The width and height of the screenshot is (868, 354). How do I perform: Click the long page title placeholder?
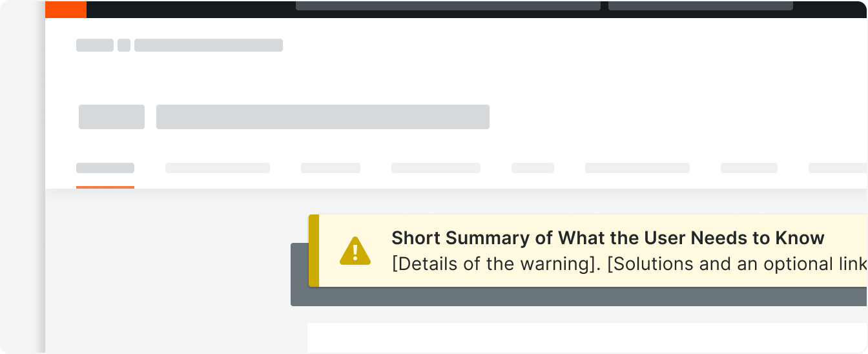[x=323, y=117]
